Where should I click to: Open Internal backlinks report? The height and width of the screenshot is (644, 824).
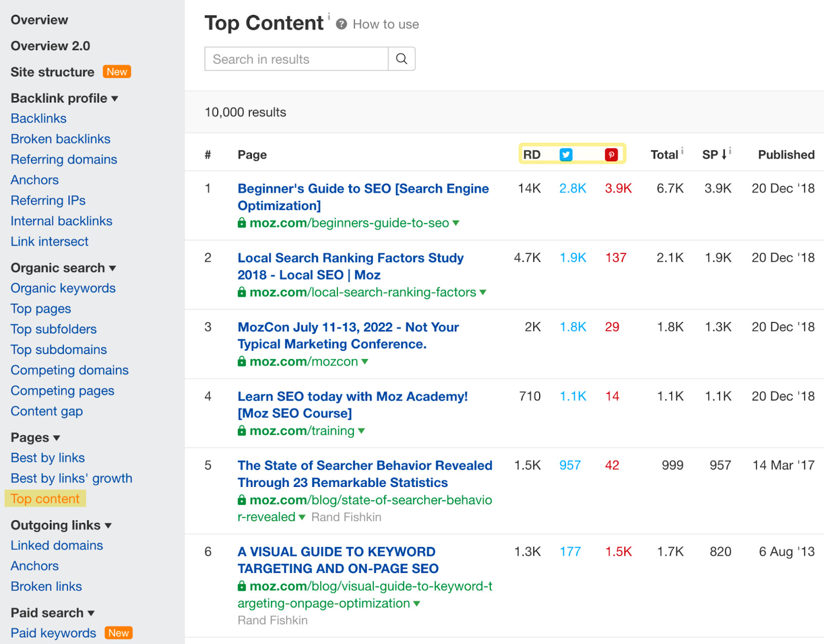(61, 221)
